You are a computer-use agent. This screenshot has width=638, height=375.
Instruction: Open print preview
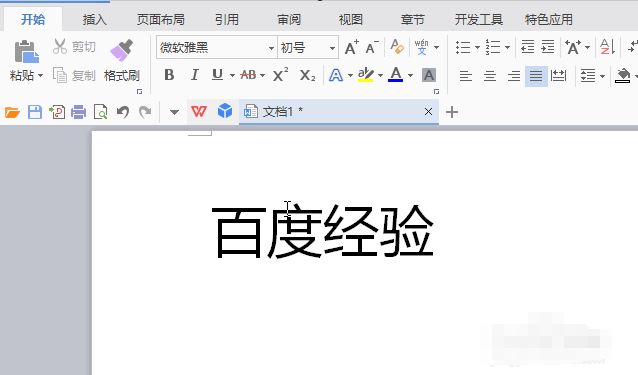(x=101, y=112)
